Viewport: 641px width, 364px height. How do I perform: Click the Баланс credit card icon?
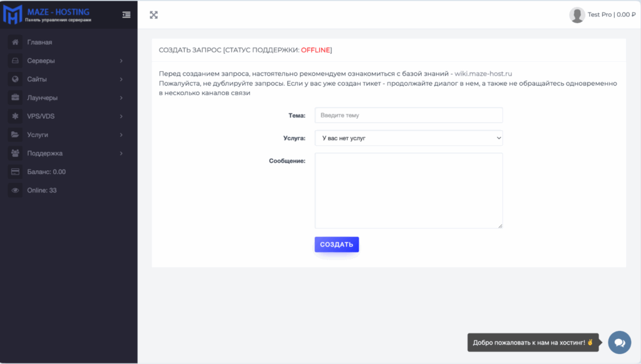click(14, 171)
